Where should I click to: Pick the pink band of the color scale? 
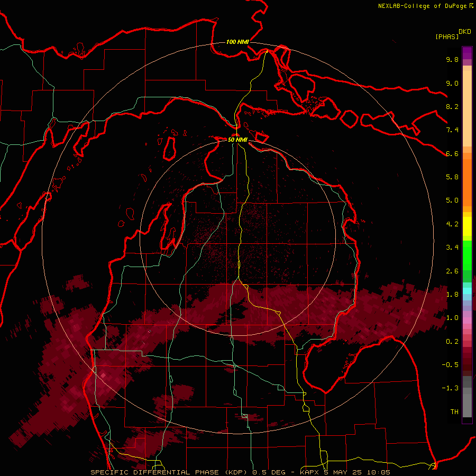point(467,321)
